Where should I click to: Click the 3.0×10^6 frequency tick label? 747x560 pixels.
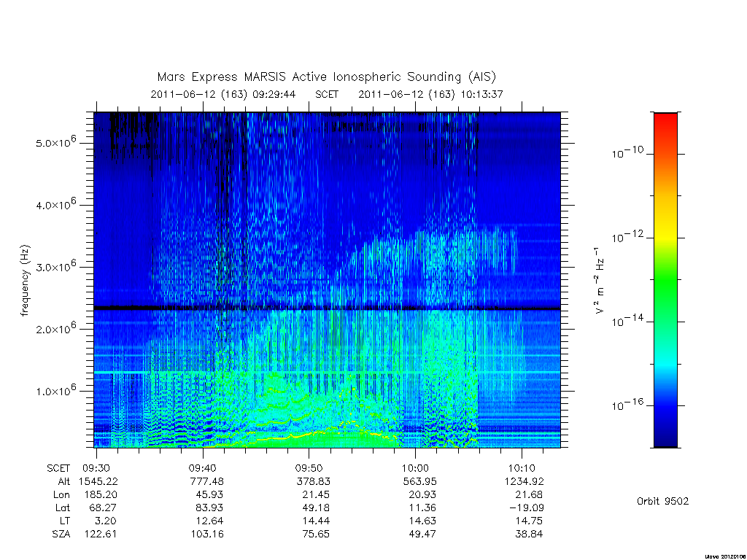click(x=55, y=266)
